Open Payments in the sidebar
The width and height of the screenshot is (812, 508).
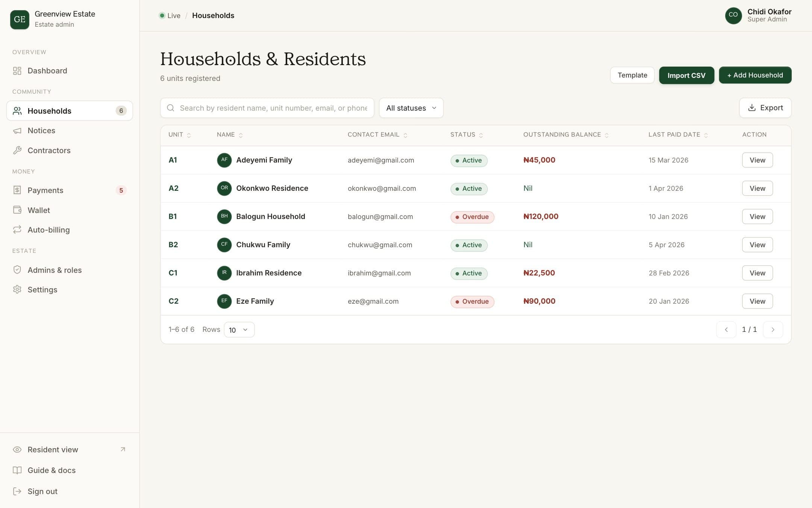click(x=70, y=190)
